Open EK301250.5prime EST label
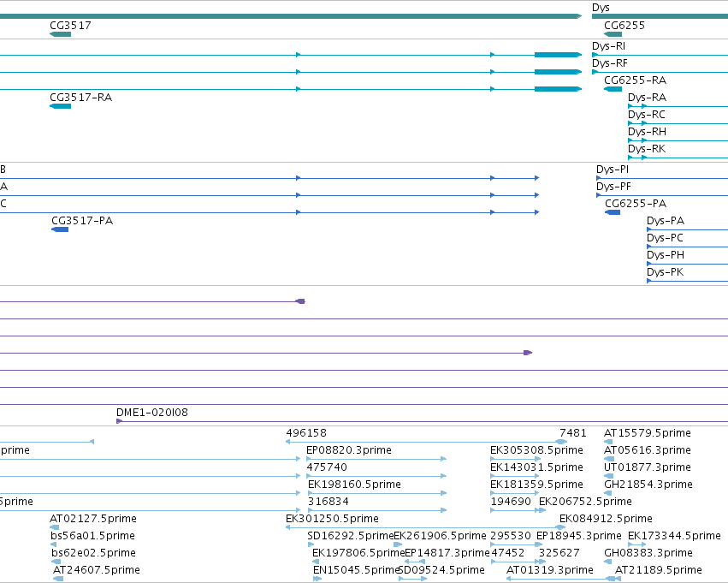 [x=333, y=519]
